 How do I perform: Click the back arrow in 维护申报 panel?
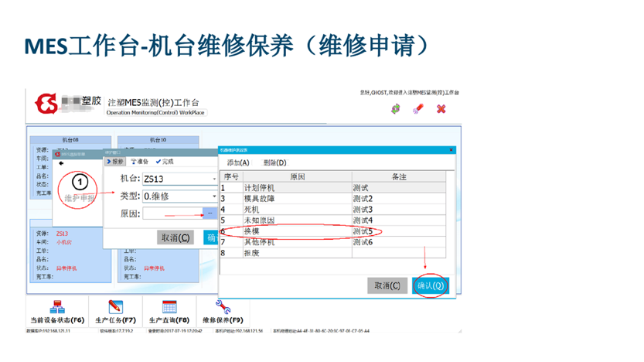click(61, 163)
